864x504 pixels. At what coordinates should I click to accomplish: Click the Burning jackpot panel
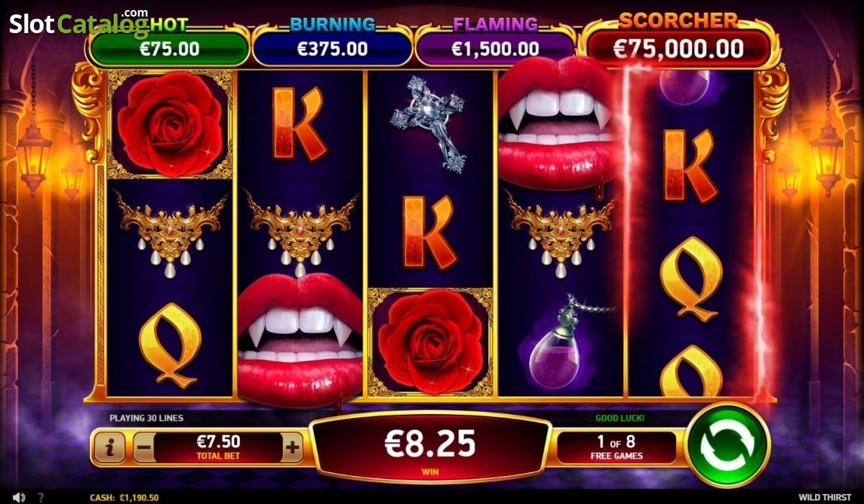click(332, 41)
